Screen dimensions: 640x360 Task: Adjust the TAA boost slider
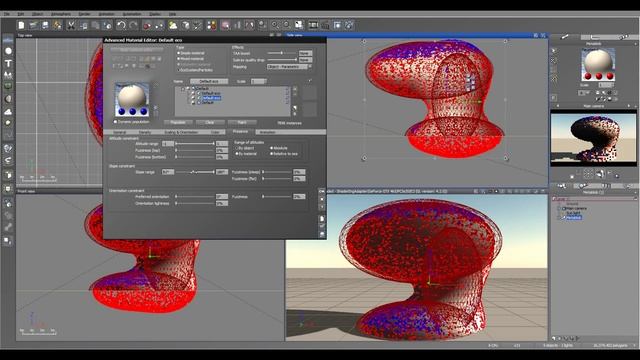pyautogui.click(x=282, y=53)
